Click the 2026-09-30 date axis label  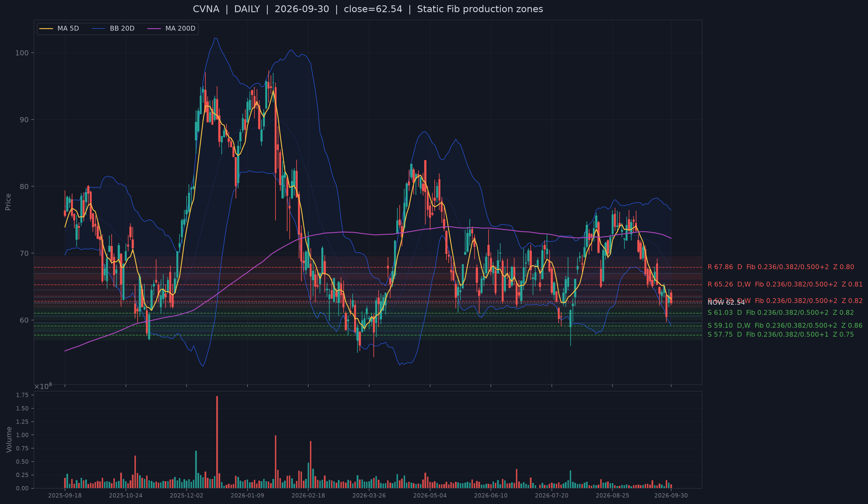671,495
